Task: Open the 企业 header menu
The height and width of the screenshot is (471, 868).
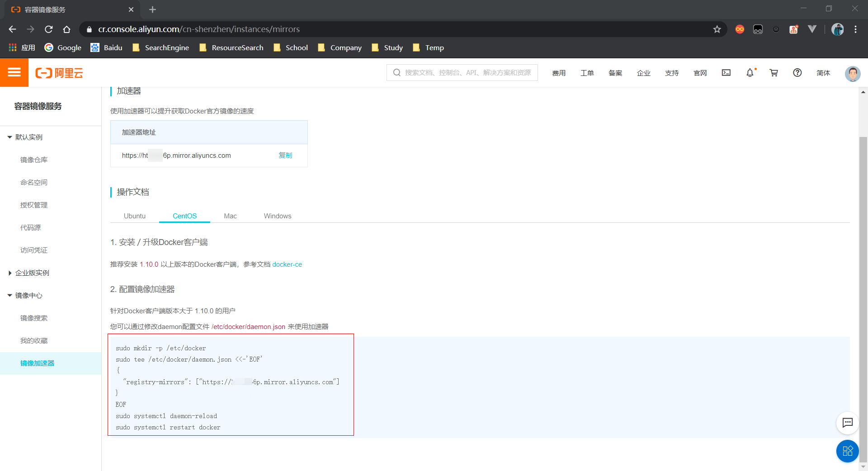Action: click(643, 73)
